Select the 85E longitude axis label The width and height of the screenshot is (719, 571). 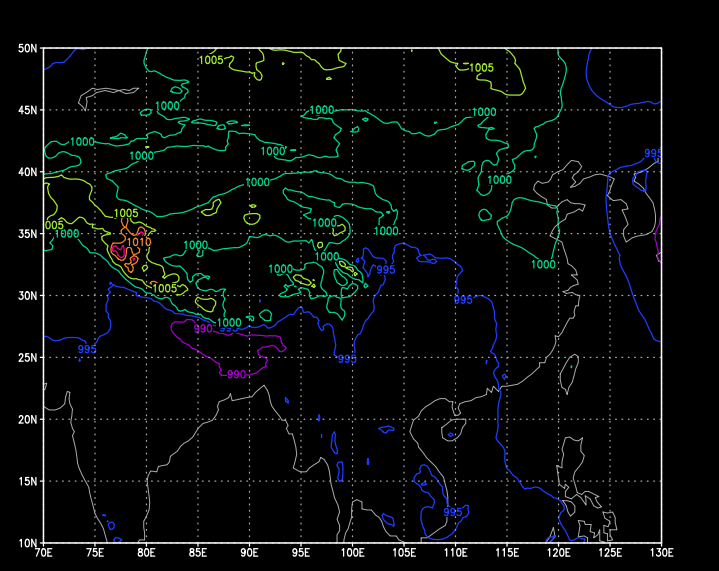pos(198,553)
